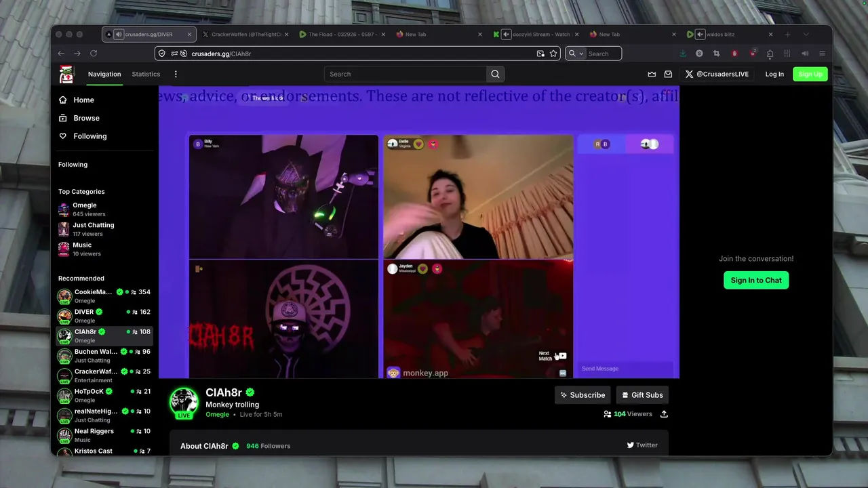
Task: Open the Home sidebar link
Action: point(83,100)
